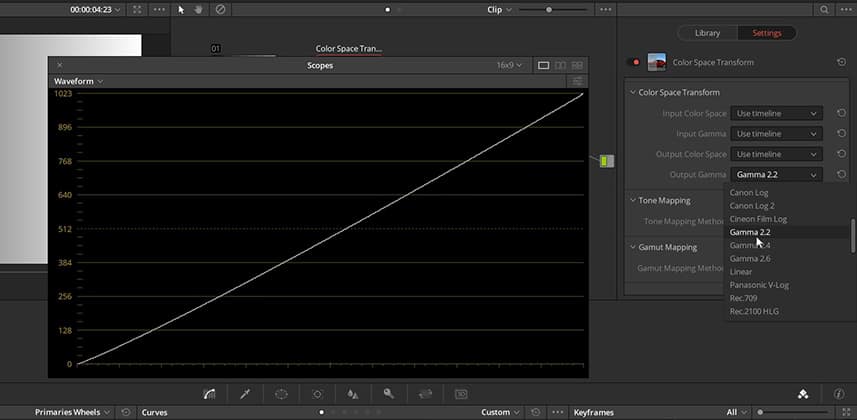Open the Curves three-dots options menu

click(557, 412)
